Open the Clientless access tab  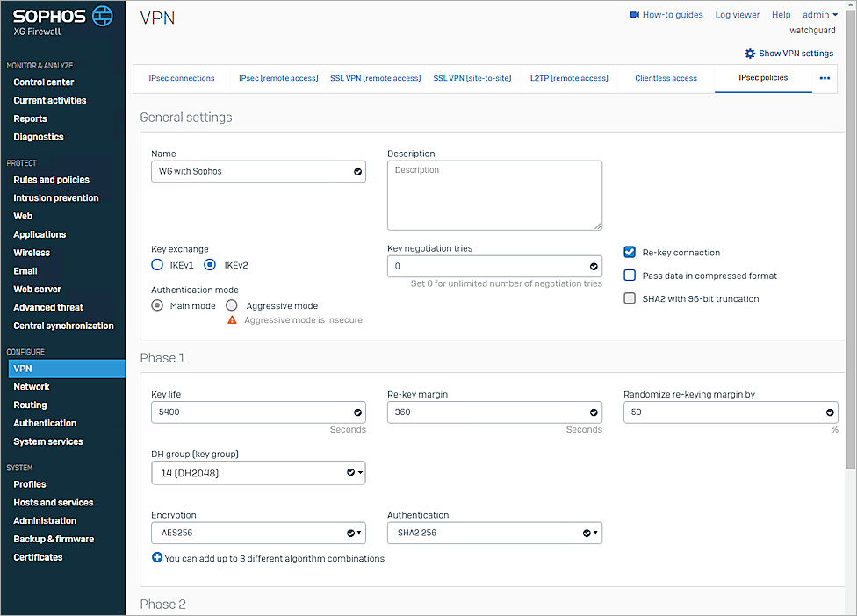[666, 78]
